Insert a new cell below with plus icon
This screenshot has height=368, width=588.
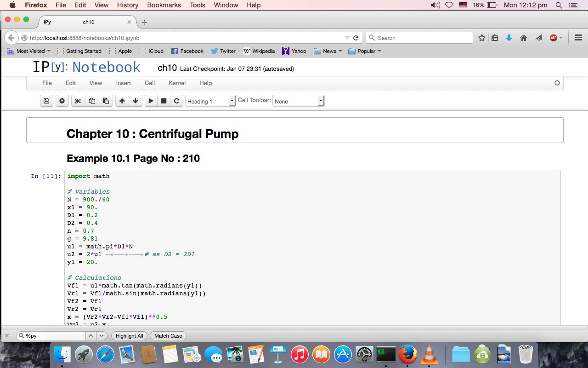point(62,101)
